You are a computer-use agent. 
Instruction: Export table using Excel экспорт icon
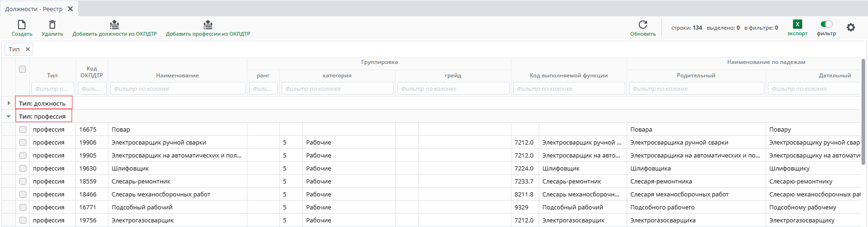click(x=797, y=25)
